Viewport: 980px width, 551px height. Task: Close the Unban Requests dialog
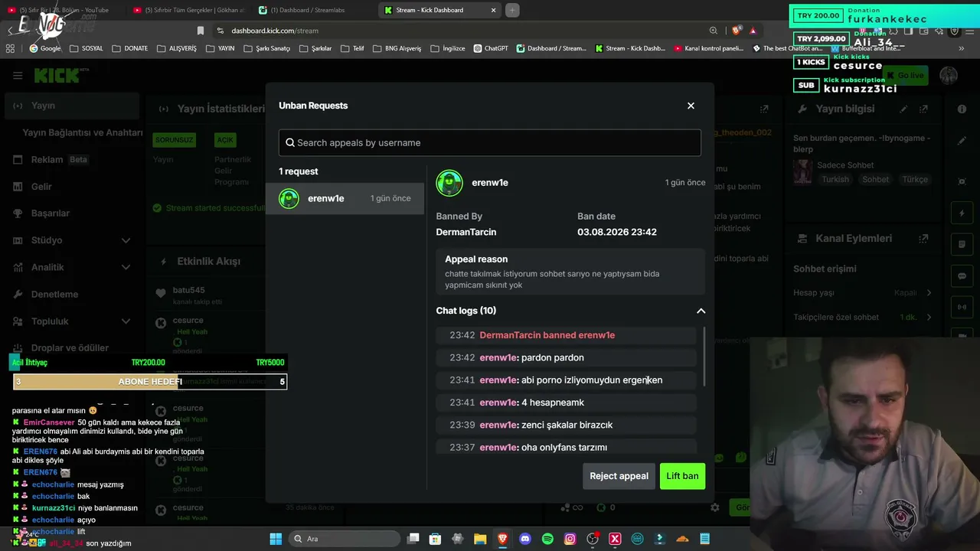coord(691,106)
